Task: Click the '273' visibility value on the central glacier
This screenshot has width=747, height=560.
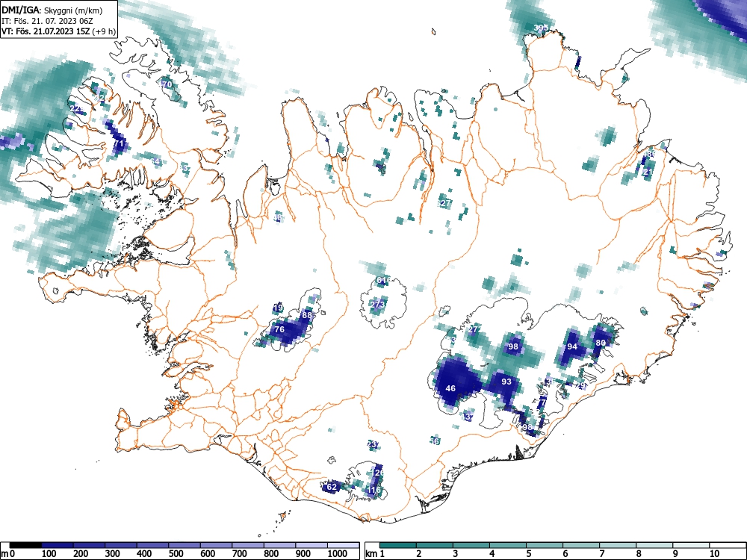Action: tap(378, 305)
